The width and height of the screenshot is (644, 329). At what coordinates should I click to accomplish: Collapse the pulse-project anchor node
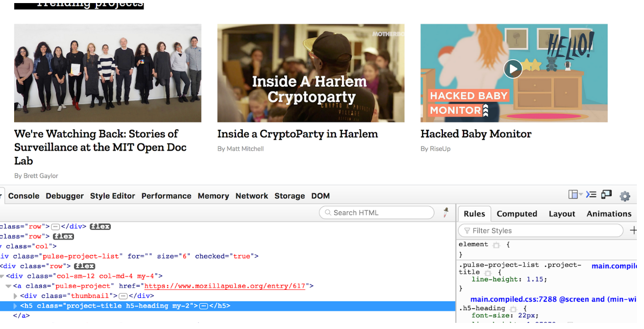8,286
